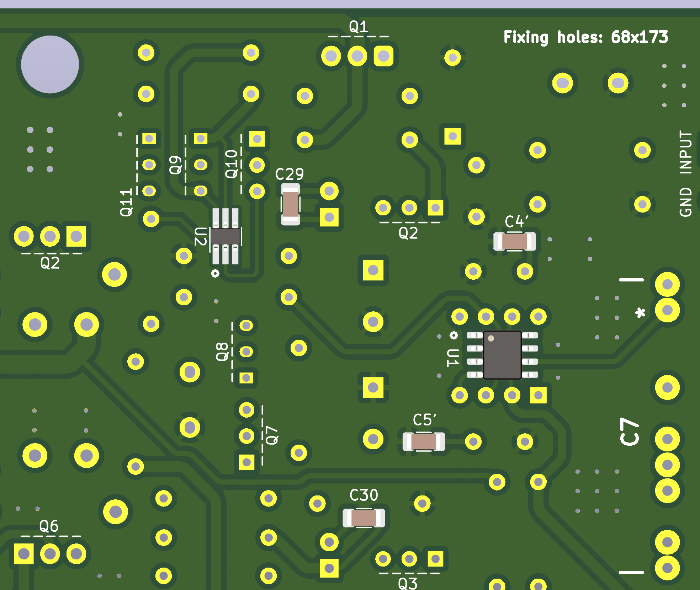Image resolution: width=700 pixels, height=590 pixels.
Task: Select the C30 reference label
Action: tap(364, 495)
